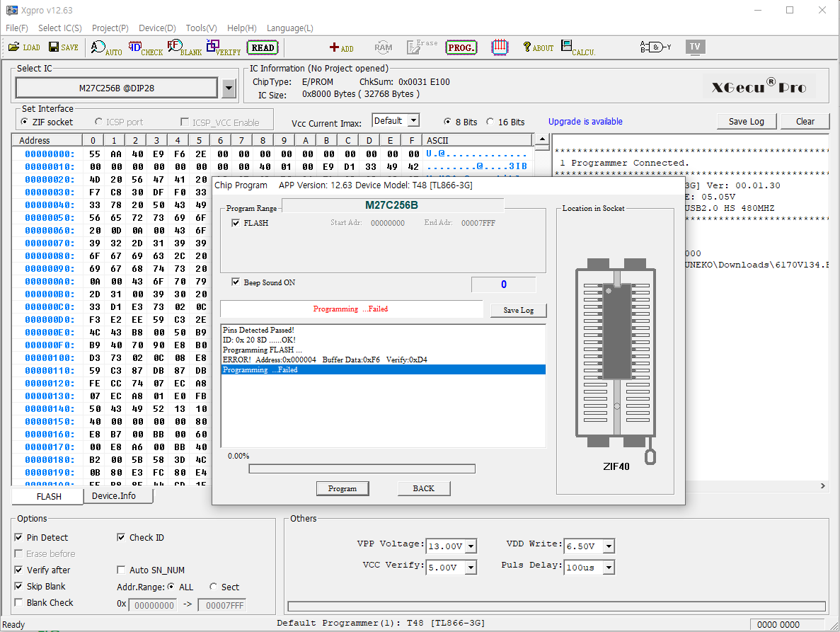Image resolution: width=840 pixels, height=632 pixels.
Task: Run the BLANK check tool
Action: tap(184, 48)
